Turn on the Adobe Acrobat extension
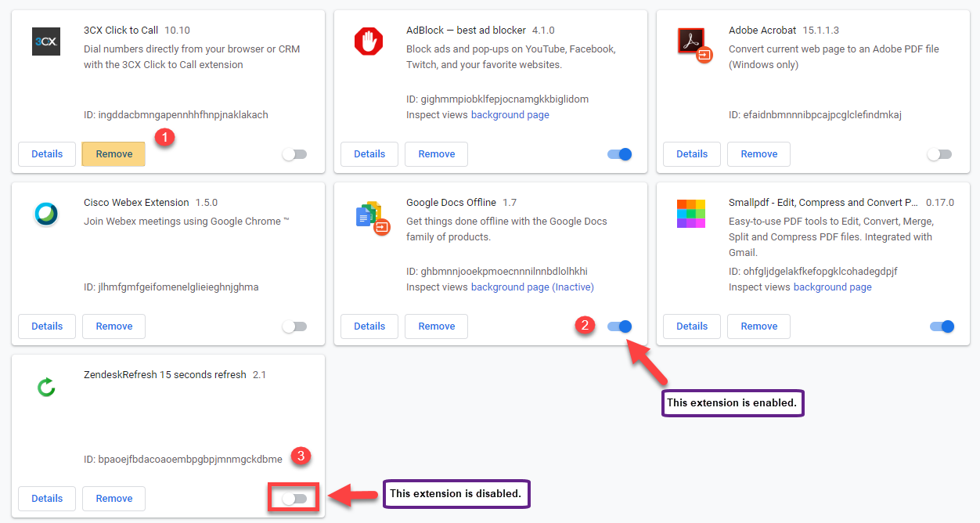980x523 pixels. [x=939, y=154]
